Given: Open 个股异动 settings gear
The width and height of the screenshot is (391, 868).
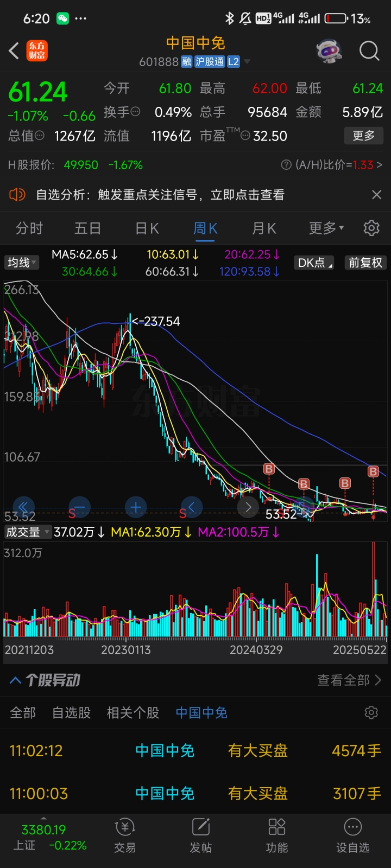Looking at the screenshot, I should point(371,712).
